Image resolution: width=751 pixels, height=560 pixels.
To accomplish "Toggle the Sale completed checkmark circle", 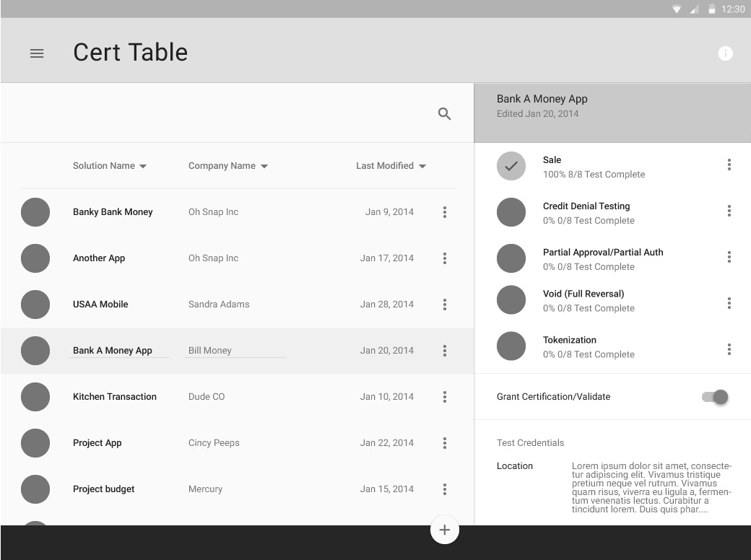I will [x=511, y=166].
